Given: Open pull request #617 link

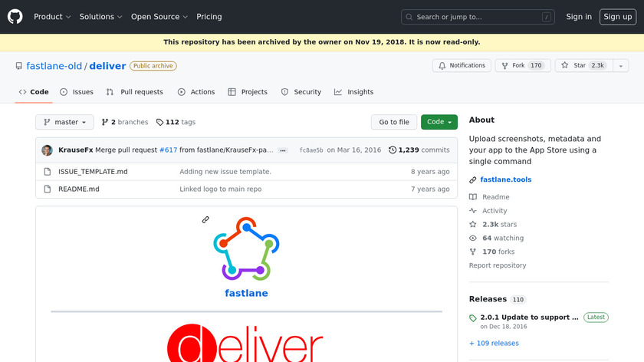Looking at the screenshot, I should 168,150.
